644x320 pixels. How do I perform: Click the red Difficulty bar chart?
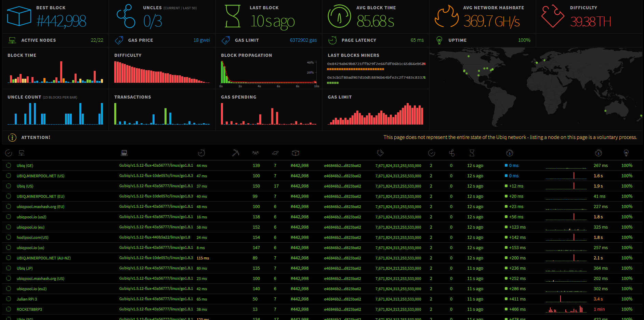[x=162, y=72]
